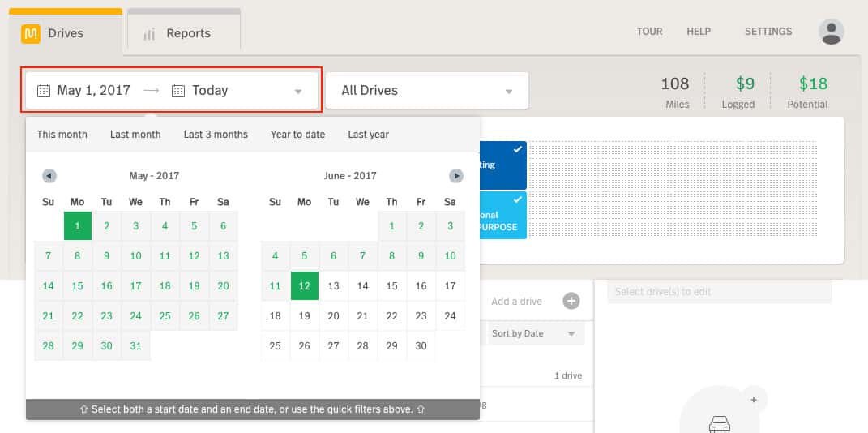Go to previous month in the calendar
868x433 pixels.
pyautogui.click(x=49, y=176)
